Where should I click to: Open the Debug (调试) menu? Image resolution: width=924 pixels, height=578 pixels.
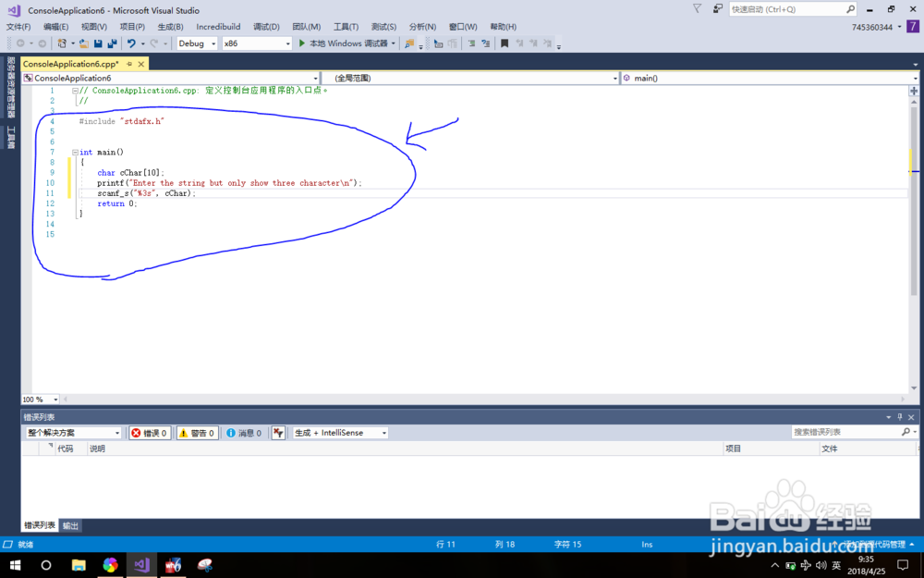(266, 27)
